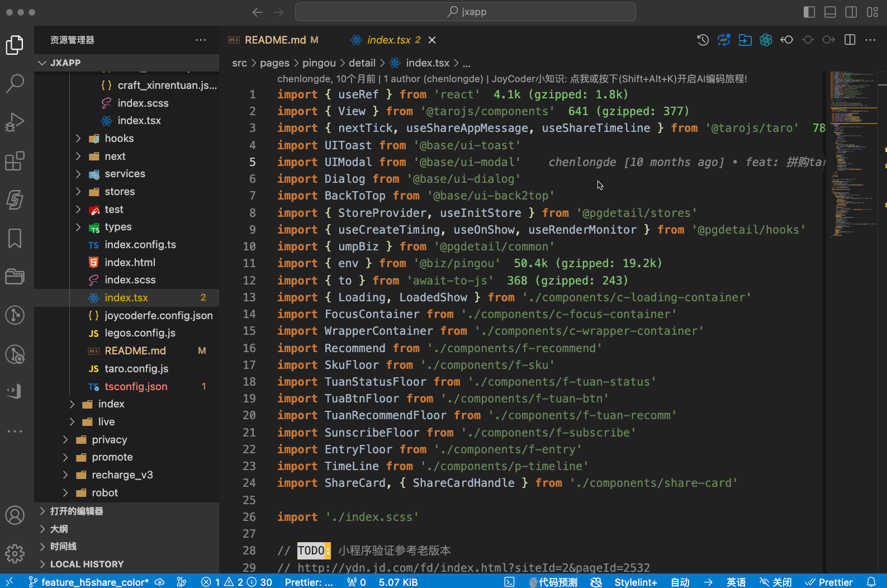Open file history clock icon in editor toolbar
The width and height of the screenshot is (887, 588).
pyautogui.click(x=703, y=40)
